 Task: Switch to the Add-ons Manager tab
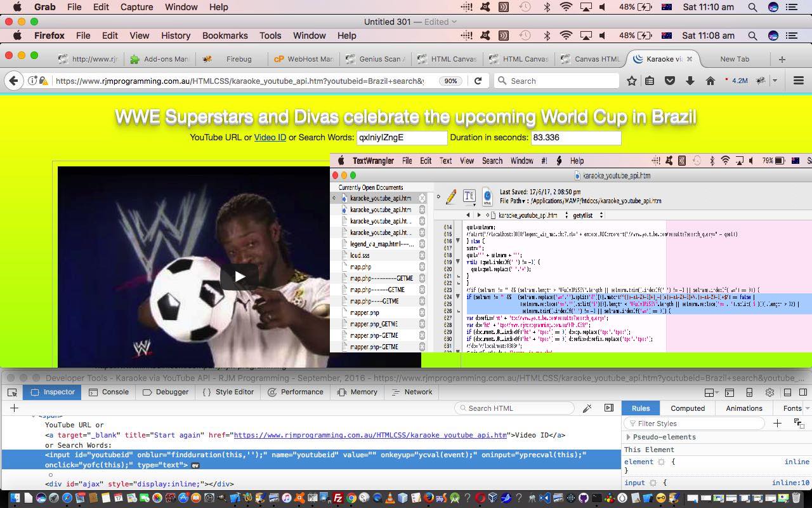point(160,59)
